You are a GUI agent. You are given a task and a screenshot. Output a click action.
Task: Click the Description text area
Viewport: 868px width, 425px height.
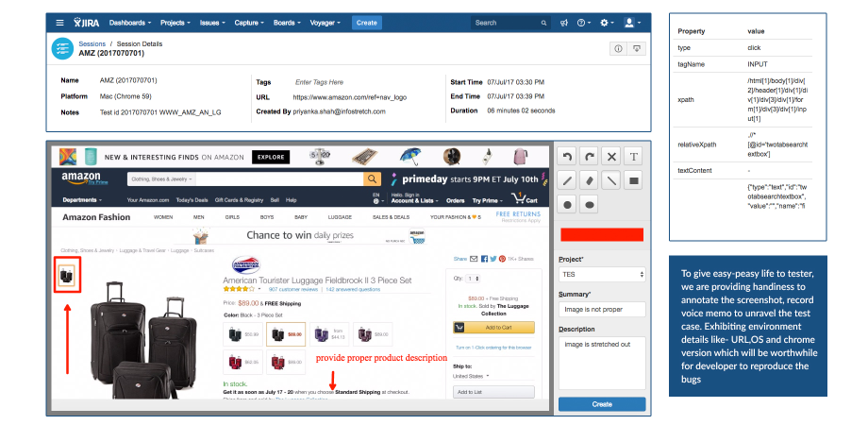click(x=602, y=363)
